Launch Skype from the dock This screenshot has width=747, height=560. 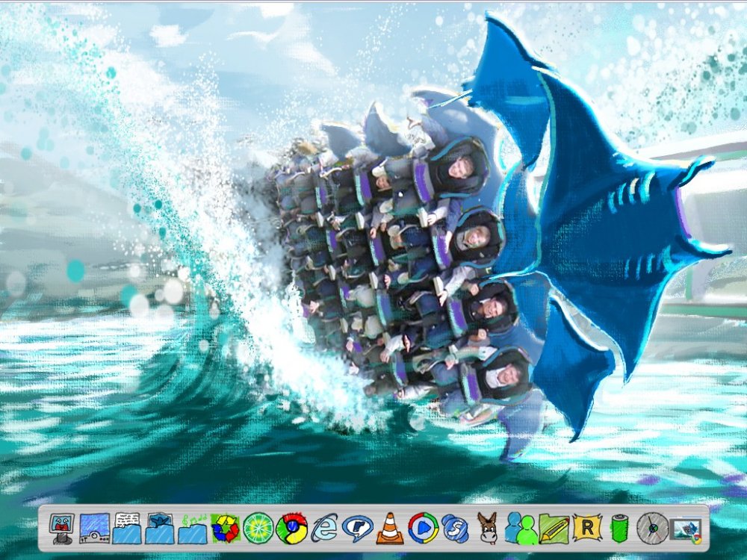click(455, 528)
